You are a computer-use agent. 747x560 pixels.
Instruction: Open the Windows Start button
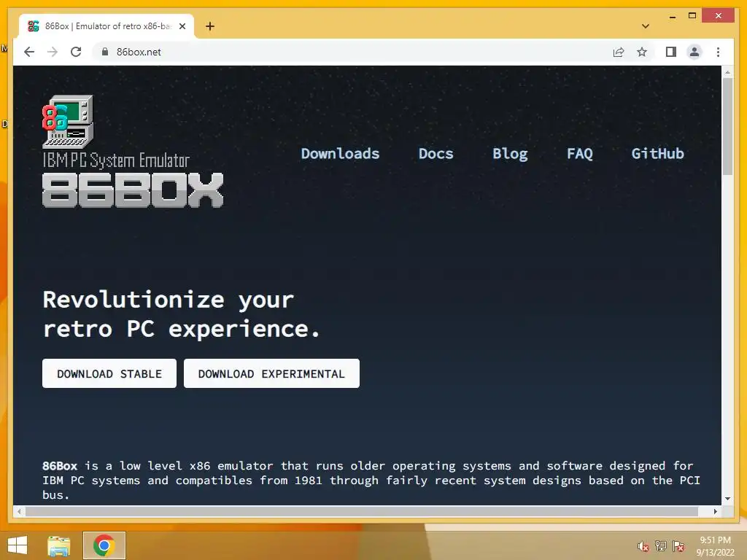[x=18, y=545]
